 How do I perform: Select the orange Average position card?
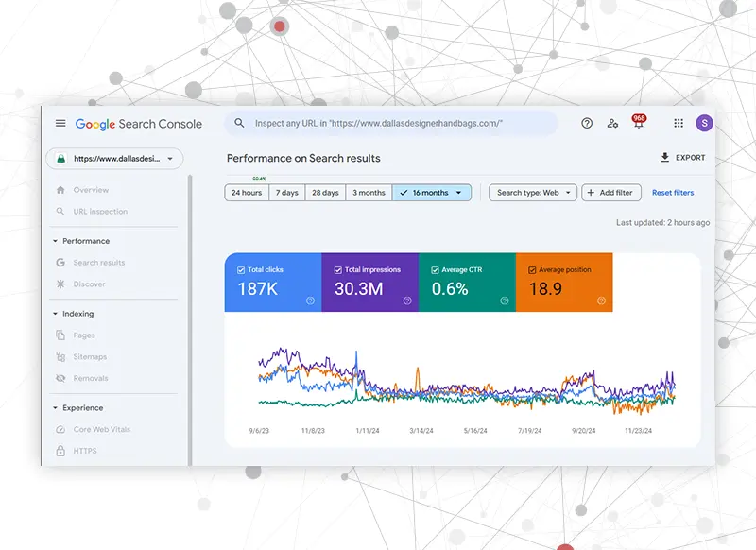(564, 282)
